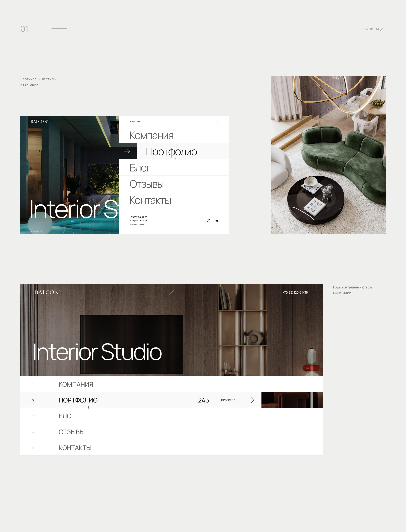Click portfolio preview thumbnail in horizontal menu
Image resolution: width=406 pixels, height=532 pixels.
pyautogui.click(x=292, y=400)
